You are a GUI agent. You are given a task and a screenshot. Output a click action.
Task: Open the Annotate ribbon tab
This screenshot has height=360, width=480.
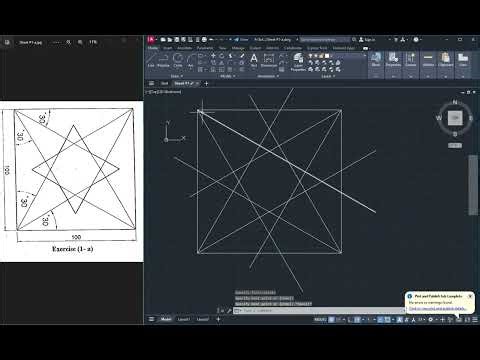click(184, 48)
